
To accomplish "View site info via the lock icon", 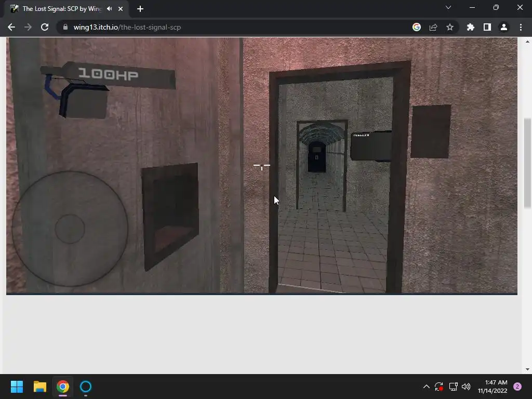I will (65, 27).
